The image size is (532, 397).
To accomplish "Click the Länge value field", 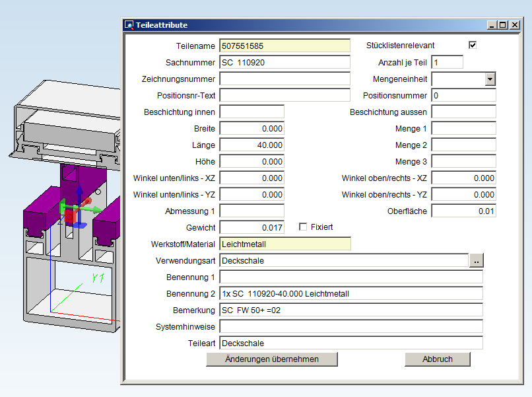I will [251, 145].
